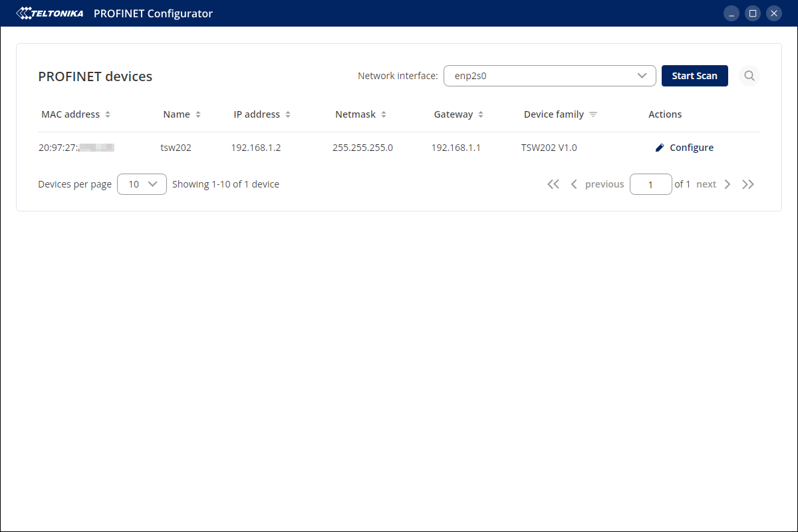Click the page number input field
The width and height of the screenshot is (798, 532).
(x=650, y=184)
